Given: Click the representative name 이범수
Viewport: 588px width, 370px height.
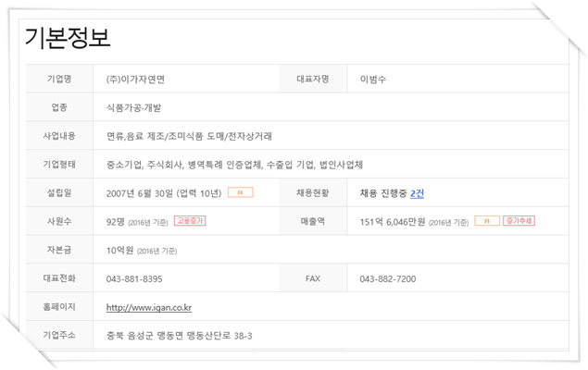Looking at the screenshot, I should pyautogui.click(x=373, y=80).
